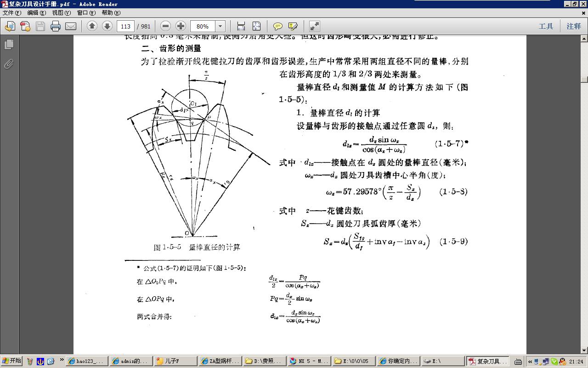The image size is (588, 368).
Task: Click the vertical scrollbar up arrow
Action: tap(584, 39)
